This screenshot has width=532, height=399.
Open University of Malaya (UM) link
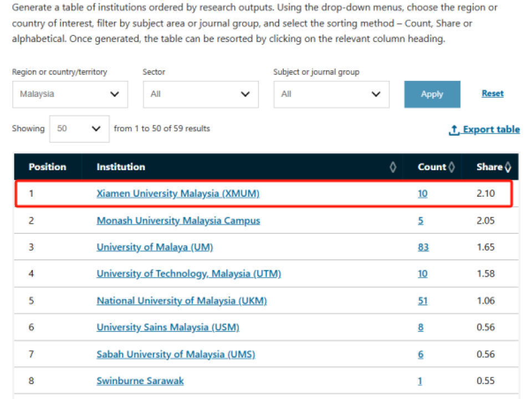coord(155,247)
